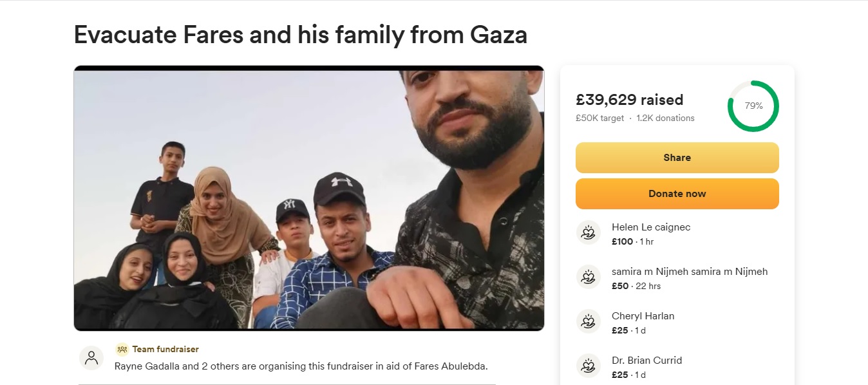Click the £39,629 raised amount

[629, 100]
